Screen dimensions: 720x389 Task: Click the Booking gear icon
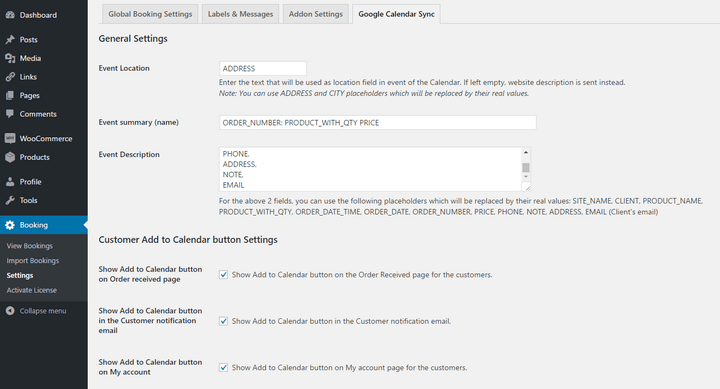pyautogui.click(x=10, y=225)
